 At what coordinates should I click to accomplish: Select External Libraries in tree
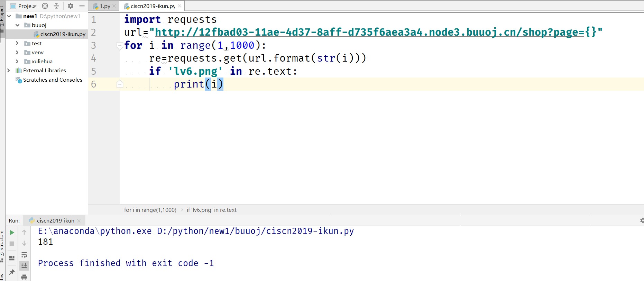[x=47, y=70]
